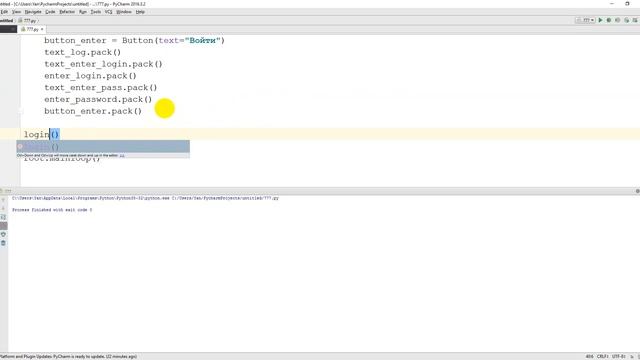The width and height of the screenshot is (640, 360).
Task: Click the 'enter_login.pack()' code line
Action: click(90, 76)
